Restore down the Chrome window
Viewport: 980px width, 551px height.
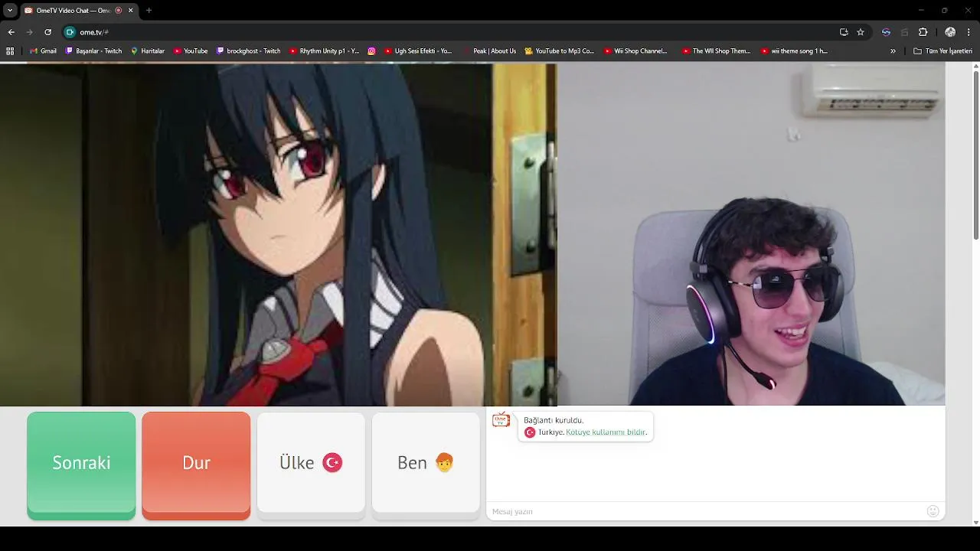[x=944, y=11]
